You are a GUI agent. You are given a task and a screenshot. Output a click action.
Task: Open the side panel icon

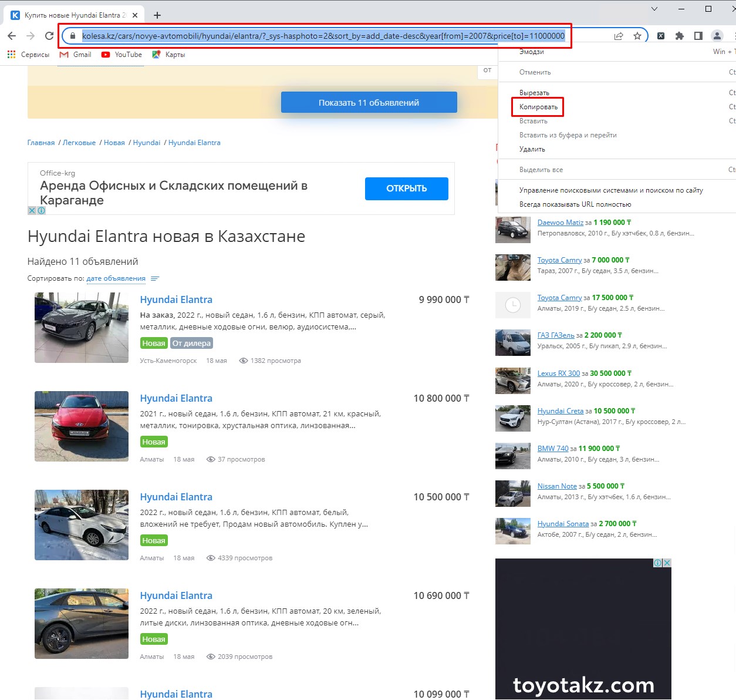pos(698,36)
